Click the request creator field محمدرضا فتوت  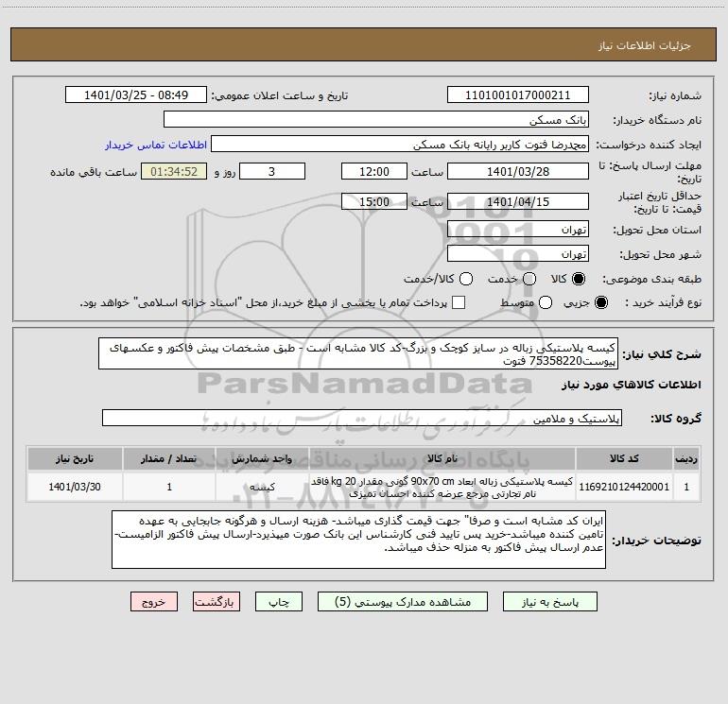coord(400,145)
